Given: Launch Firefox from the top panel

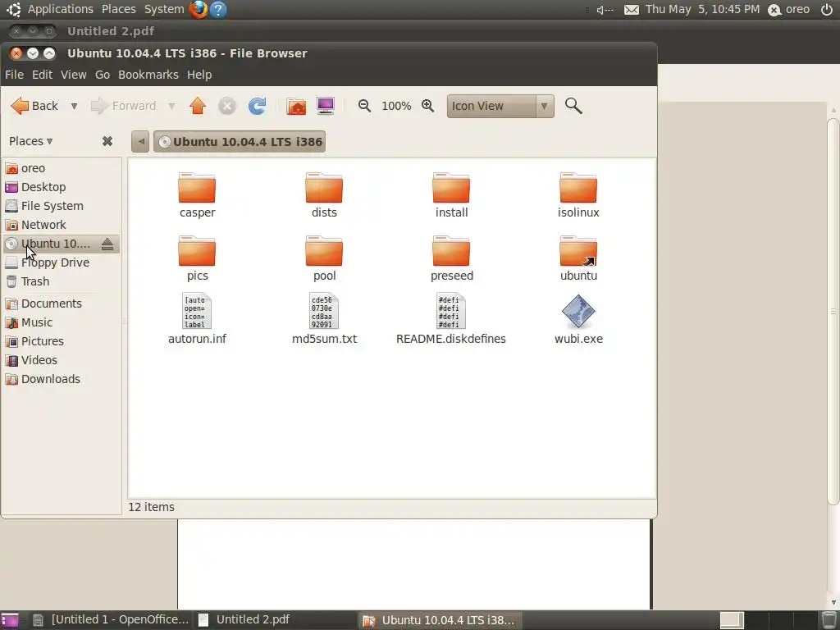Looking at the screenshot, I should [x=199, y=9].
